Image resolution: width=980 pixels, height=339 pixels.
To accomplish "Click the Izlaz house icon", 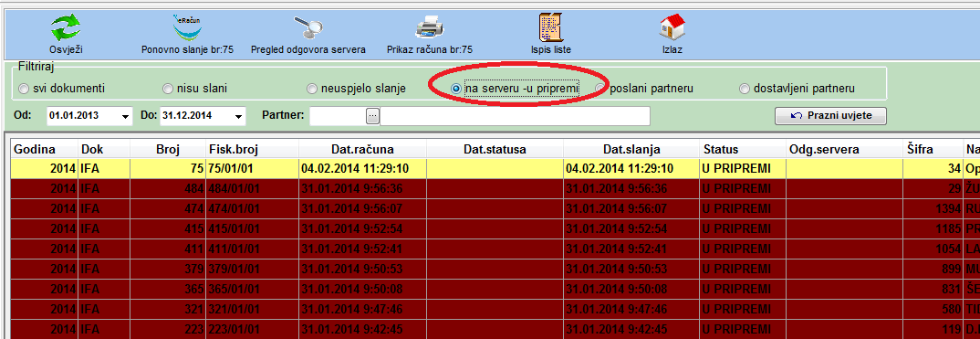I will (x=672, y=27).
